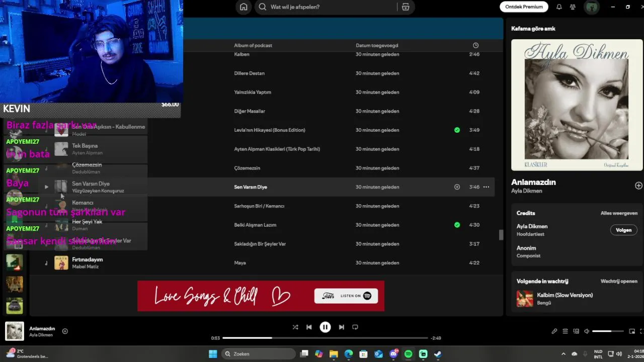This screenshot has height=362, width=644.
Task: Toggle shuffle playback
Action: point(295,327)
